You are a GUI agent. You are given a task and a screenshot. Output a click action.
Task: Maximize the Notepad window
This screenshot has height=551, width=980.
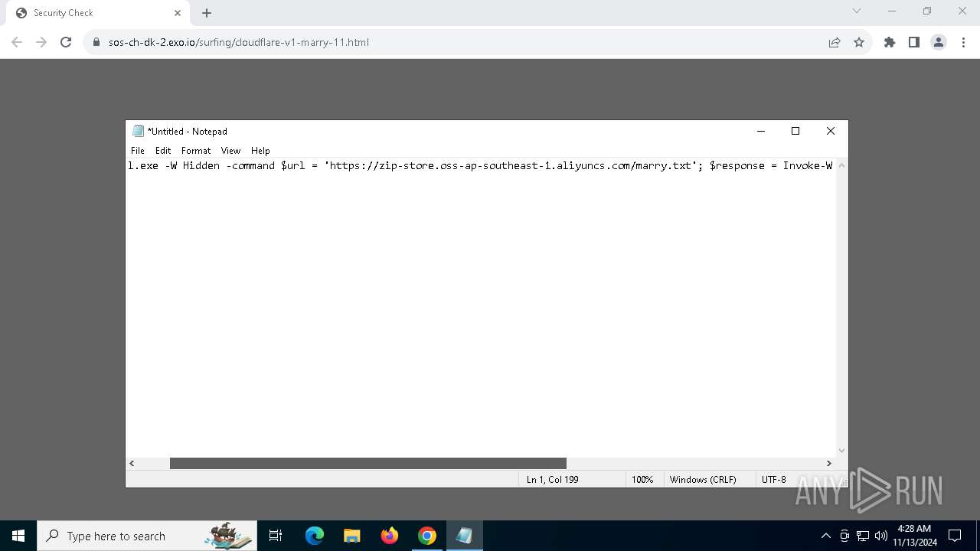point(795,131)
